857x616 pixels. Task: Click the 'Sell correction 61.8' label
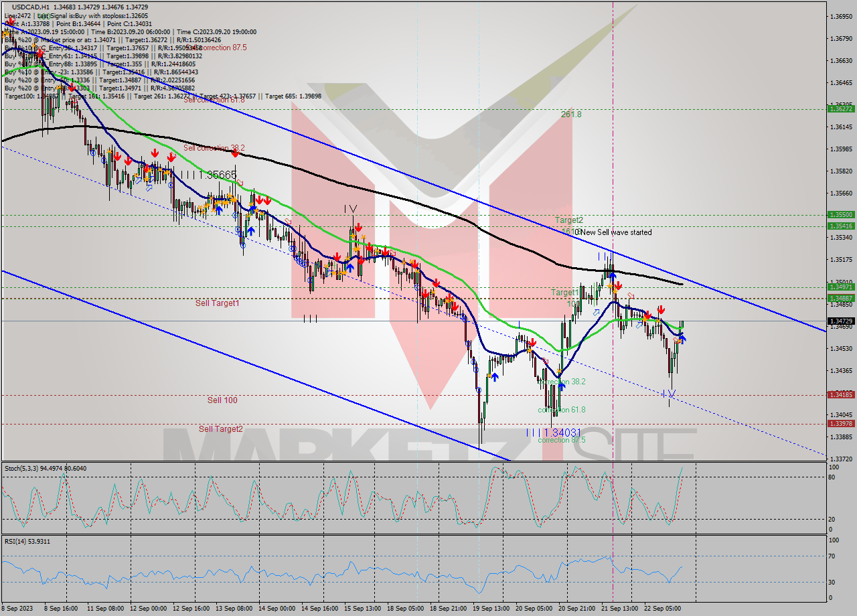point(214,100)
